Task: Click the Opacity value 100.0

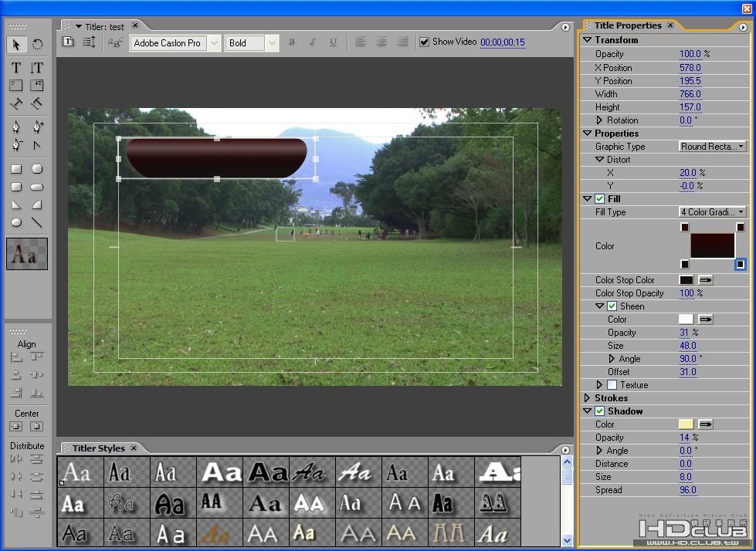Action: point(690,54)
